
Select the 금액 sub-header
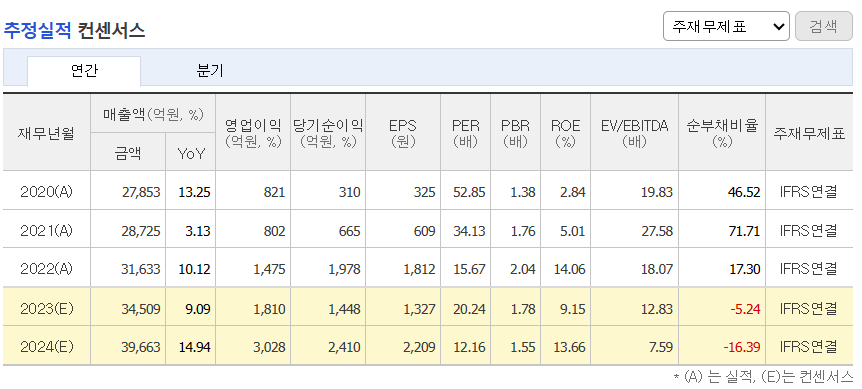(x=128, y=154)
